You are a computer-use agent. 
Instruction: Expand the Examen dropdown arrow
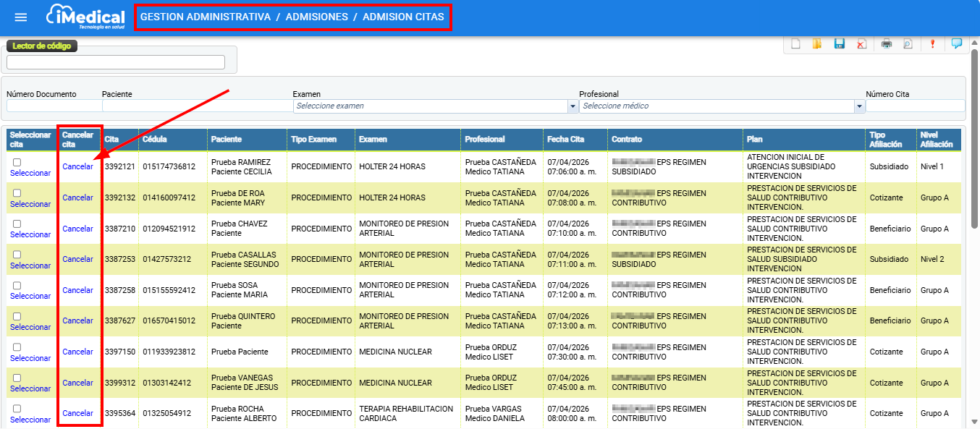coord(573,106)
